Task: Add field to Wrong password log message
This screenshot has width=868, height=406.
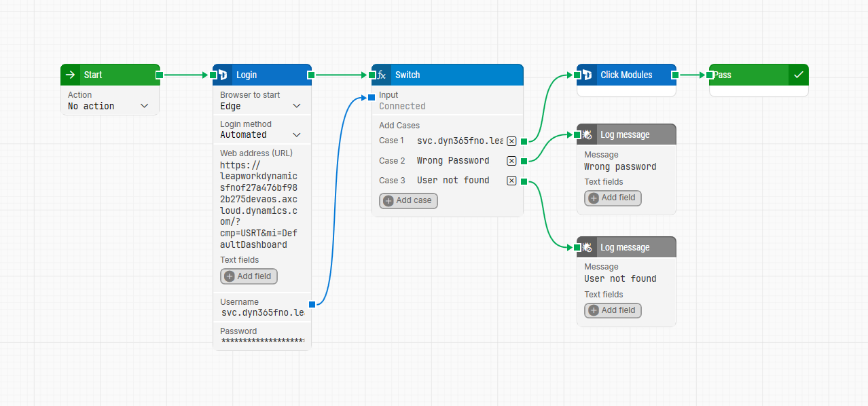Action: pyautogui.click(x=613, y=198)
